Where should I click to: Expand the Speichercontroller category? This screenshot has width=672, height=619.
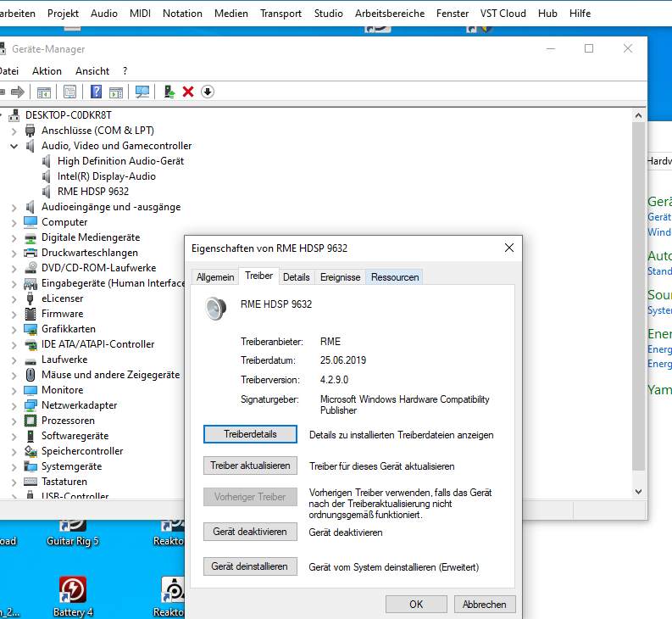[x=14, y=452]
